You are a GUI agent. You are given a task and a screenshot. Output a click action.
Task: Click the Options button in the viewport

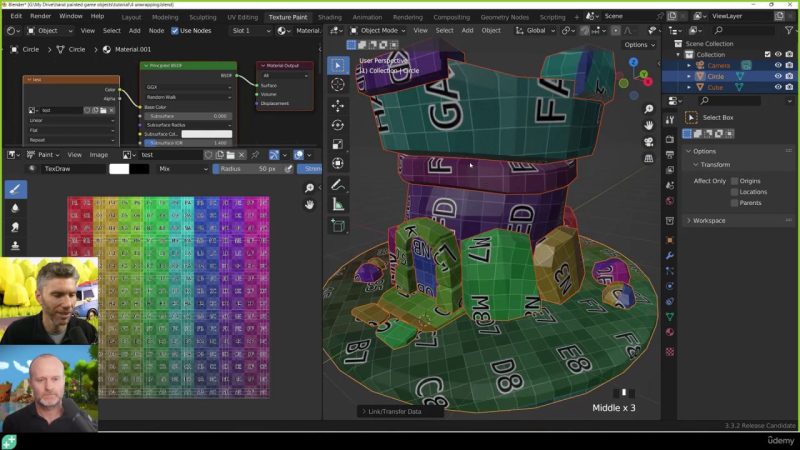636,45
